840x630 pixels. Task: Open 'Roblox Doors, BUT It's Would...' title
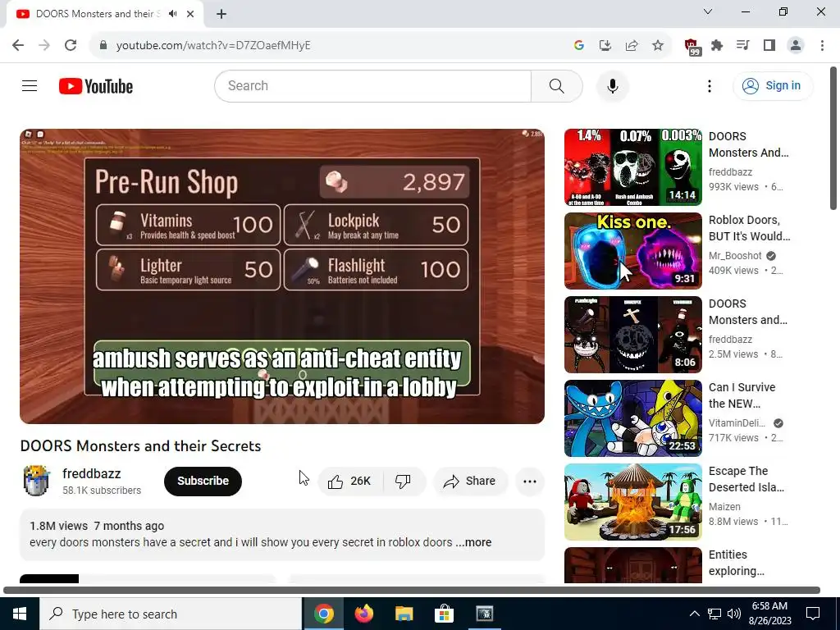(x=749, y=228)
